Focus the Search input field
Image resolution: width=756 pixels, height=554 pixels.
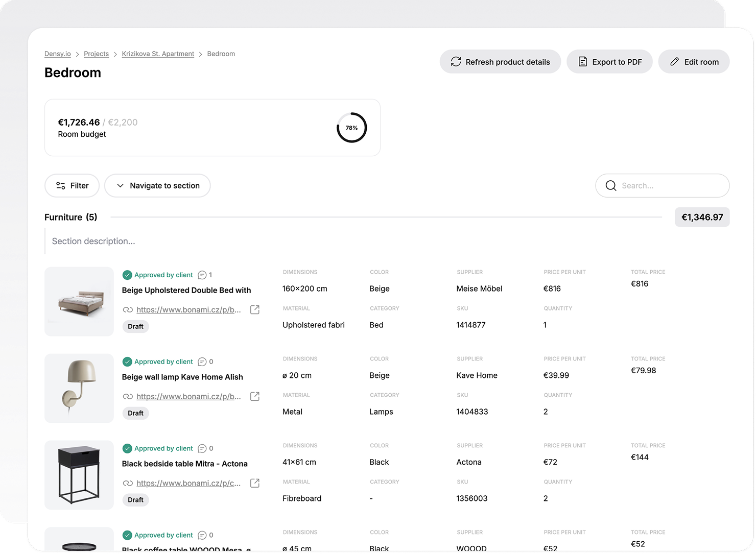tap(663, 186)
